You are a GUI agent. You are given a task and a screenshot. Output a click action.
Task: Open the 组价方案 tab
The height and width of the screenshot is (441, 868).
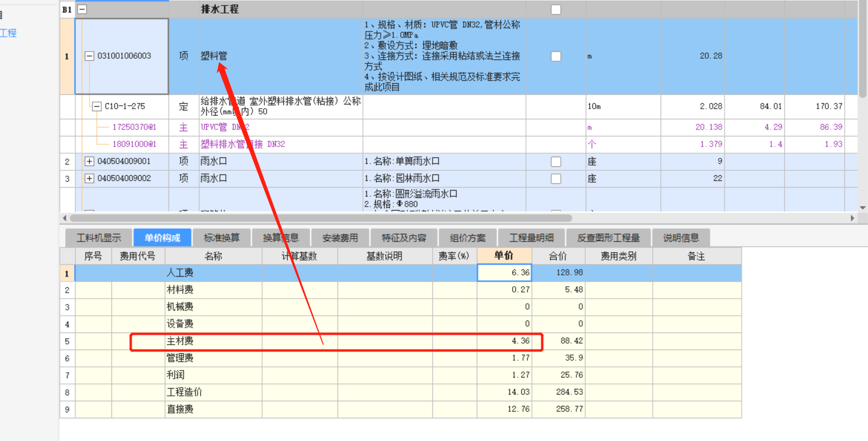(468, 237)
